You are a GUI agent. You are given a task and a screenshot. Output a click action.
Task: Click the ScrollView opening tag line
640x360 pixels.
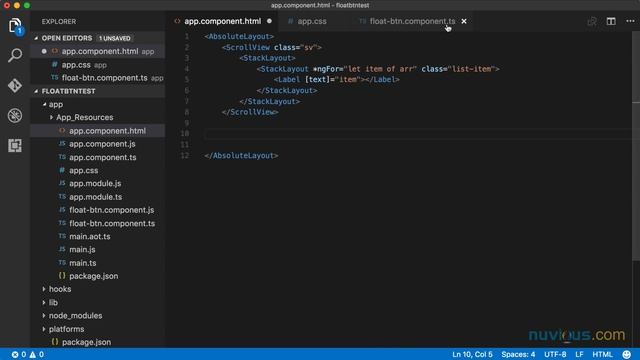271,47
